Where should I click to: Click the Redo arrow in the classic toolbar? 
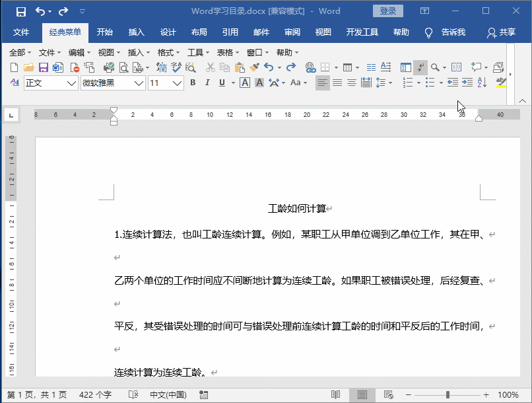coord(291,67)
